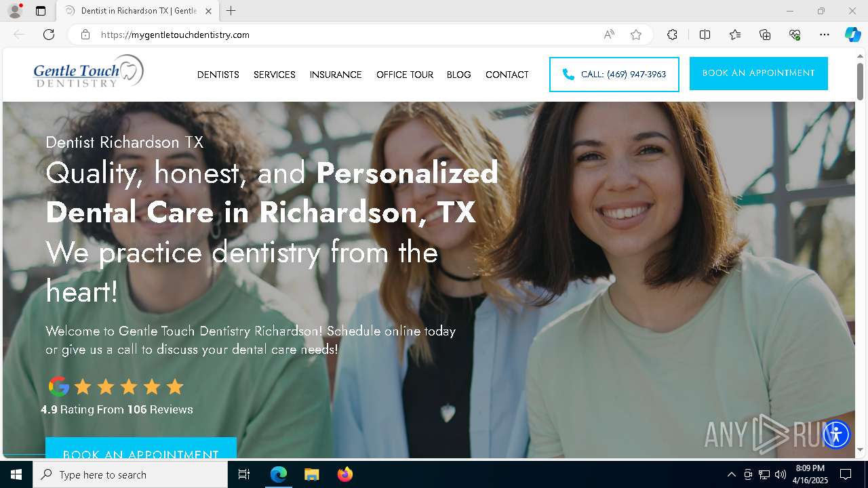Go back to the previous page
This screenshot has height=488, width=868.
click(x=19, y=35)
